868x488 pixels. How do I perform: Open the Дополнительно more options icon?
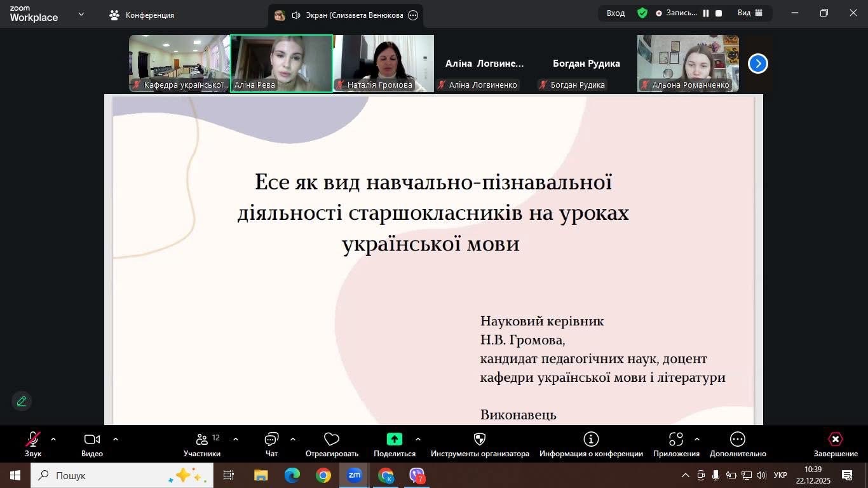click(738, 440)
